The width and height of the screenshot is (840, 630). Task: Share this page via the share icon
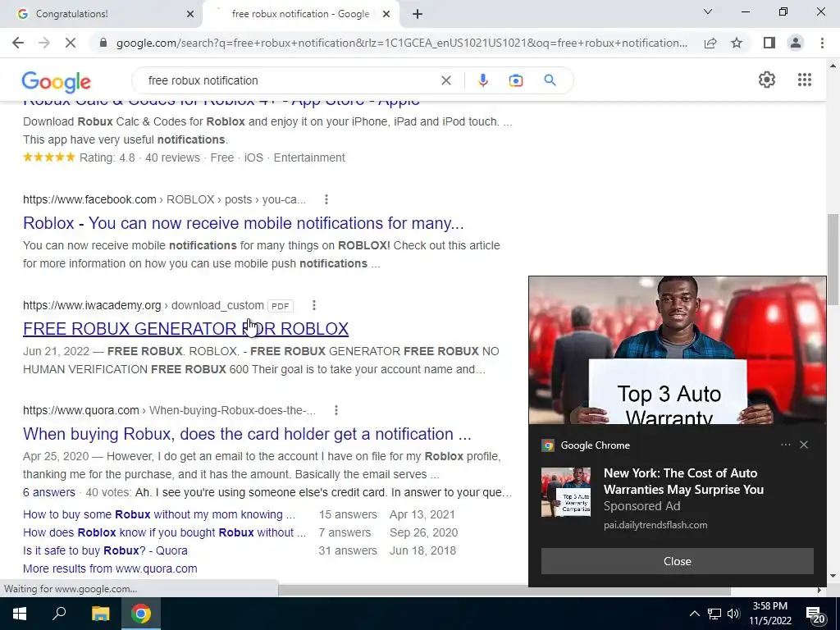click(x=710, y=43)
